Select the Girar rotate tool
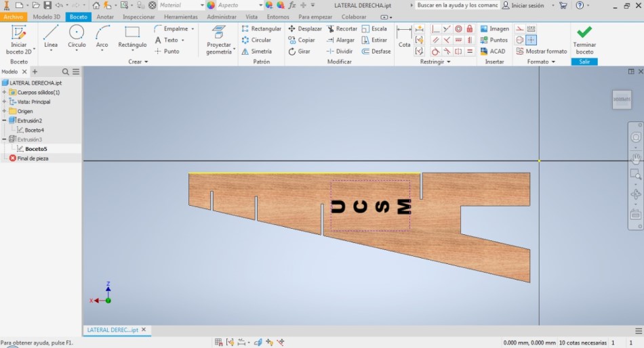This screenshot has width=644, height=348. 299,51
